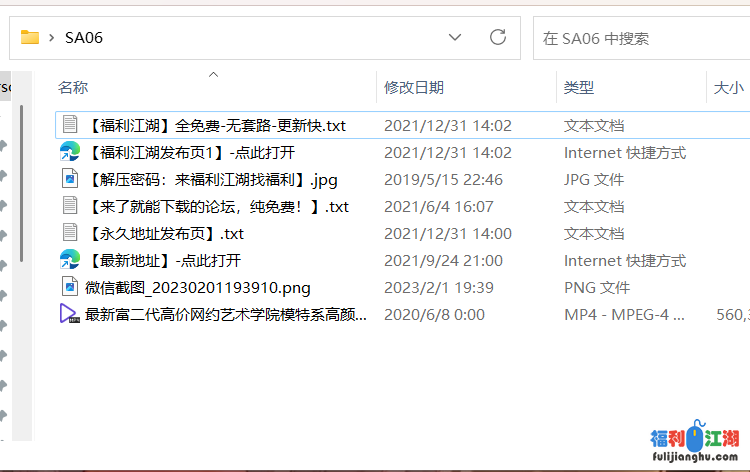Expand the chevron before SA06 in the path
Screen dimensions: 750x472
click(x=51, y=38)
